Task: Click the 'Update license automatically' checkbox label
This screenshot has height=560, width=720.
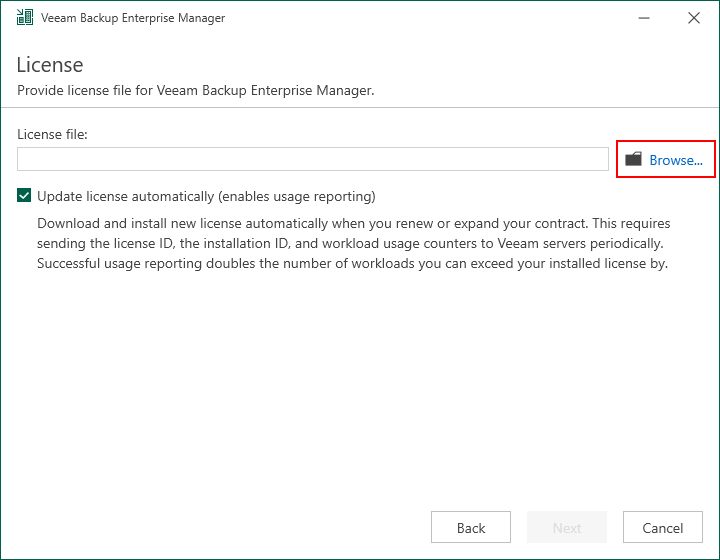Action: [x=206, y=196]
